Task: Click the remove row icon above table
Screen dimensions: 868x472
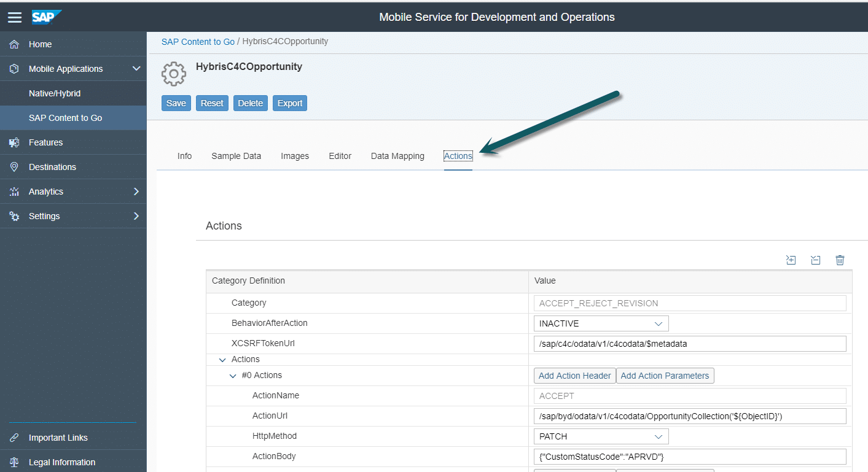Action: pyautogui.click(x=815, y=260)
